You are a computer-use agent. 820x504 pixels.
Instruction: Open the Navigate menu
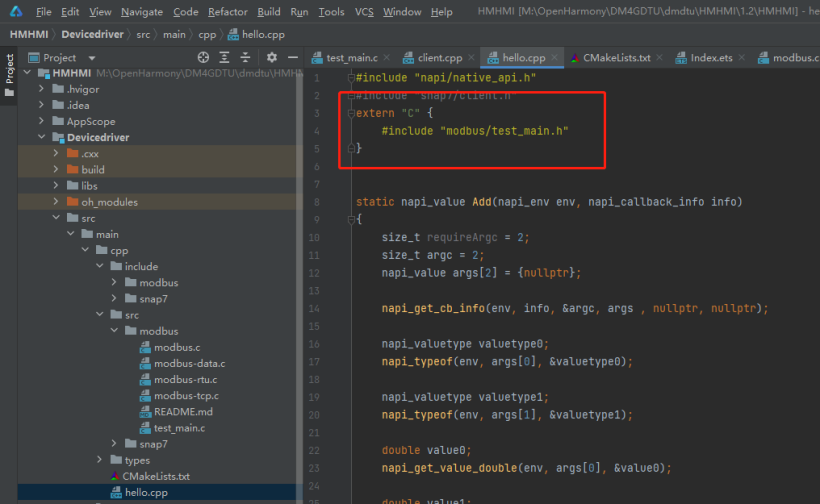[142, 12]
